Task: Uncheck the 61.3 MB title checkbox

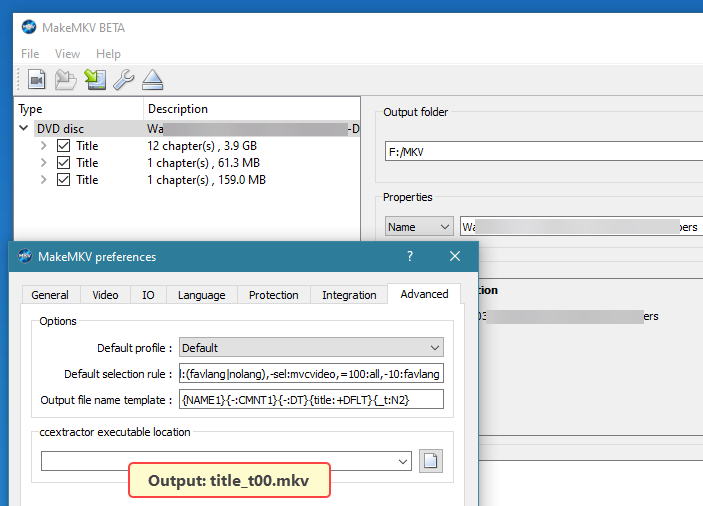Action: 63,163
